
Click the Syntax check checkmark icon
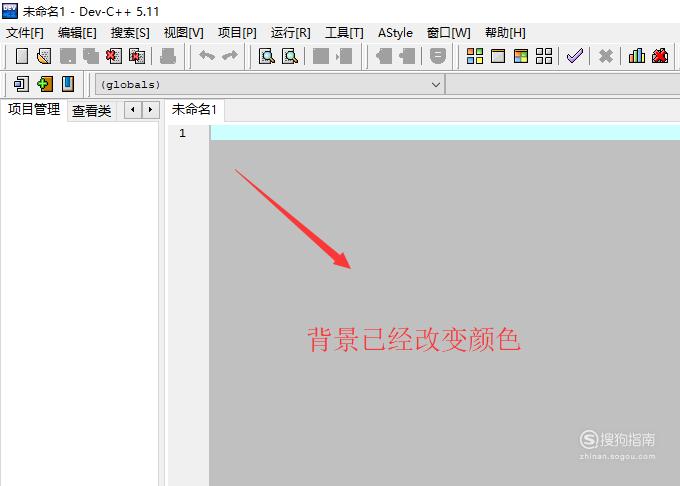tap(575, 56)
